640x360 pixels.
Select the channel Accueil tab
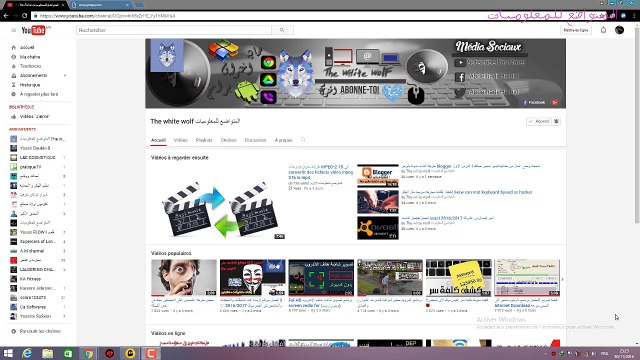click(x=158, y=140)
